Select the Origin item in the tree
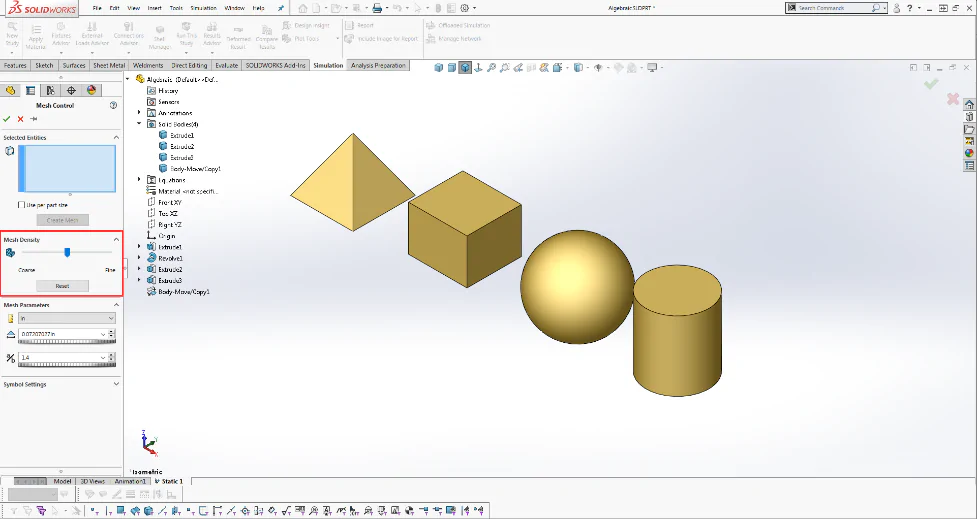The height and width of the screenshot is (519, 977). (166, 236)
